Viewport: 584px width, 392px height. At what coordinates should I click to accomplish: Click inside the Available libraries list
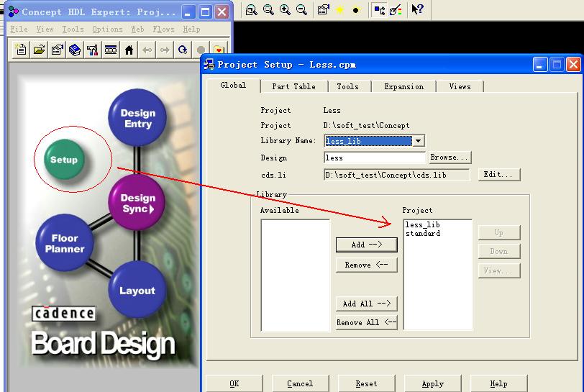click(x=296, y=275)
